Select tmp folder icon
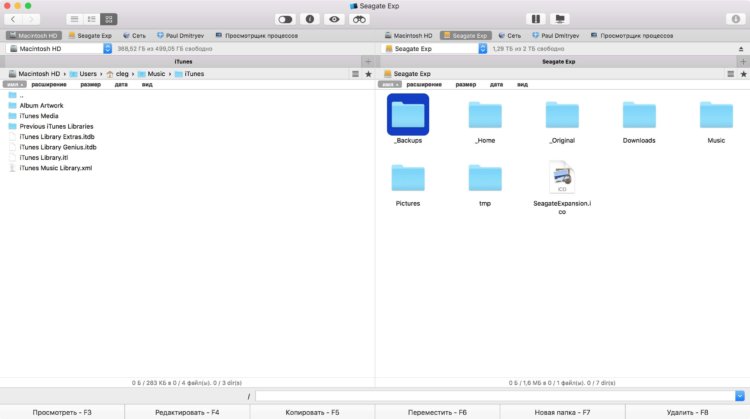 (x=485, y=178)
